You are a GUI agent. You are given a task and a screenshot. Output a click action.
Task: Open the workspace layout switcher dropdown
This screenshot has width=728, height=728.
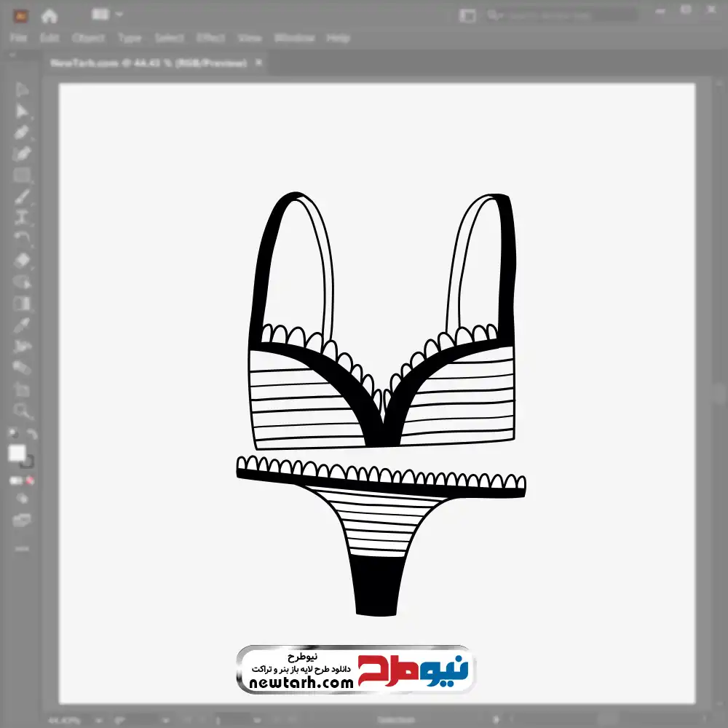pos(108,15)
